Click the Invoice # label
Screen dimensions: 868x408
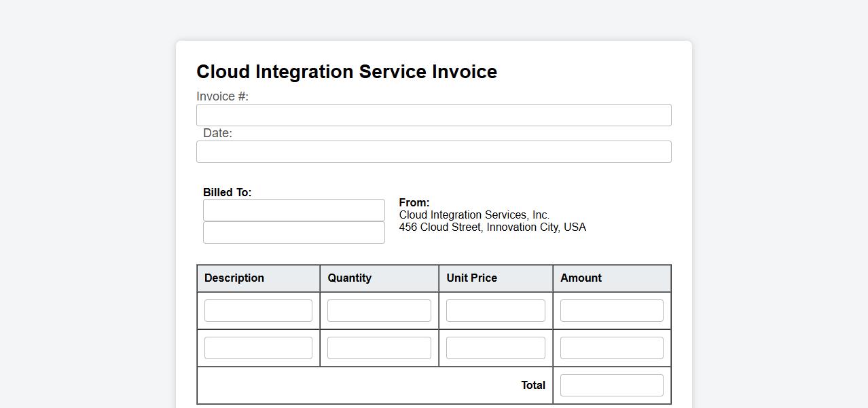tap(223, 96)
